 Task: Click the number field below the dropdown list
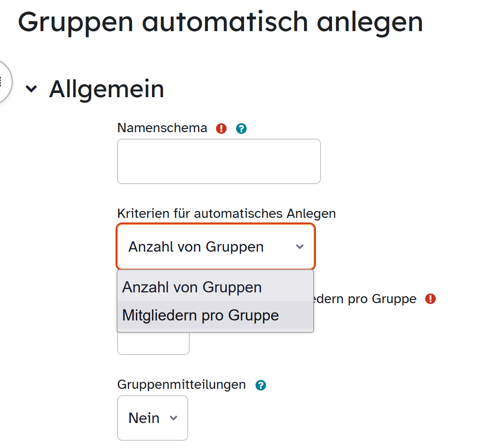coord(153,344)
